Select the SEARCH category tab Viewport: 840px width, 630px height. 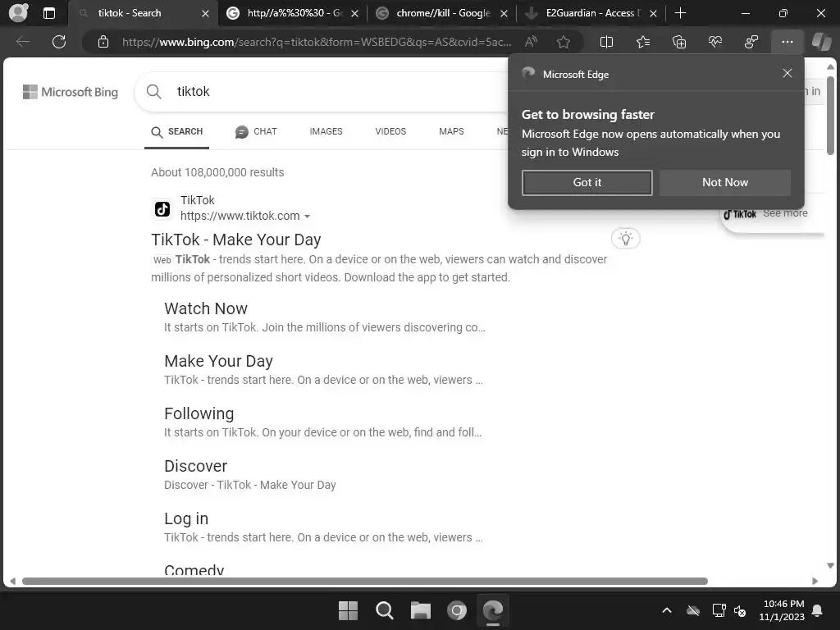click(177, 131)
